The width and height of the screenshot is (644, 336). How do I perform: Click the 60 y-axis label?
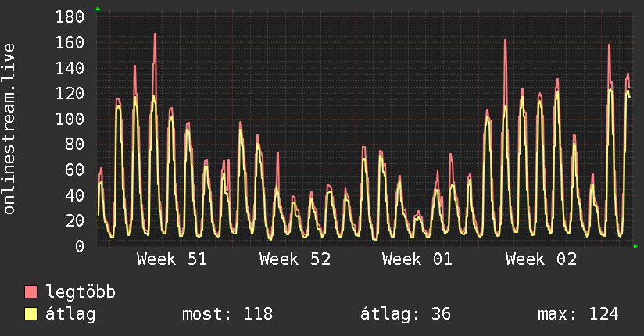click(75, 170)
